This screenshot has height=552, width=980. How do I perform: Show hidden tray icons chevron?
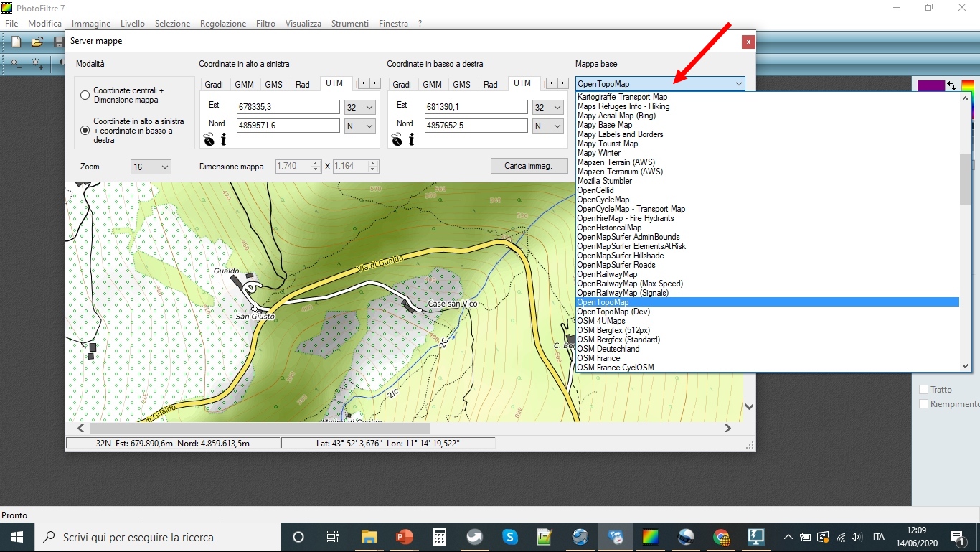[788, 537]
